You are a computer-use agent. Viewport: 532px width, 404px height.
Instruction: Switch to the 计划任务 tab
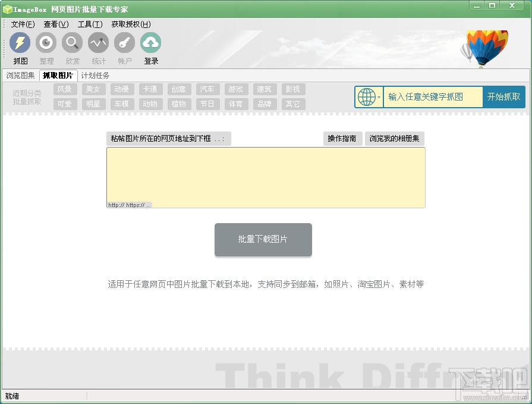95,76
